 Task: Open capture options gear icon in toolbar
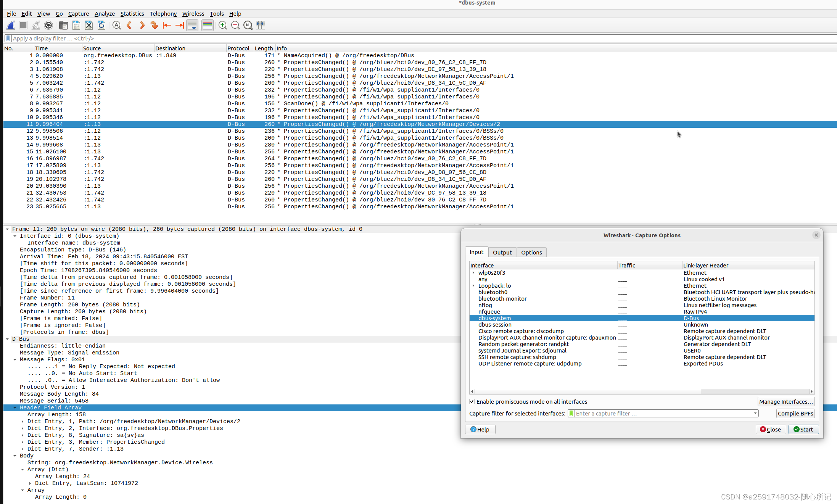[48, 25]
